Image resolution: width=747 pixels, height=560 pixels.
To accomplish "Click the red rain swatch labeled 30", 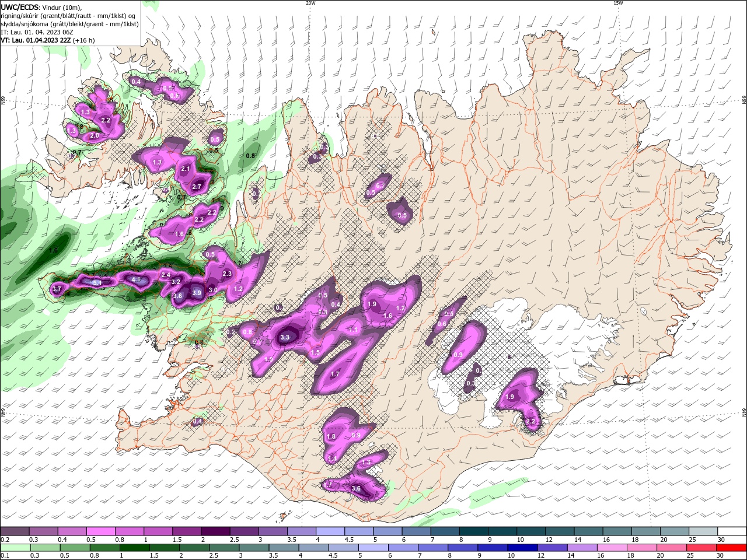I will (732, 548).
